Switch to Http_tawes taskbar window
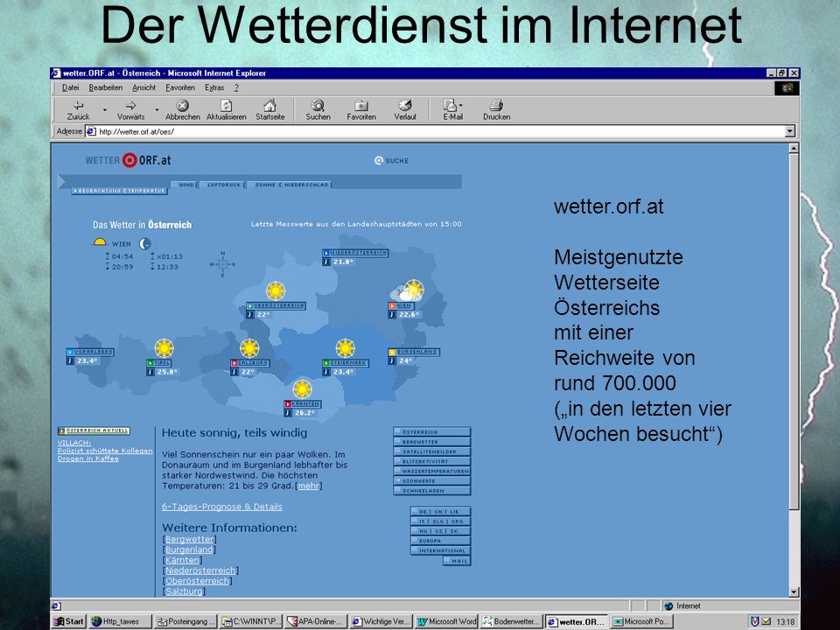 click(120, 621)
